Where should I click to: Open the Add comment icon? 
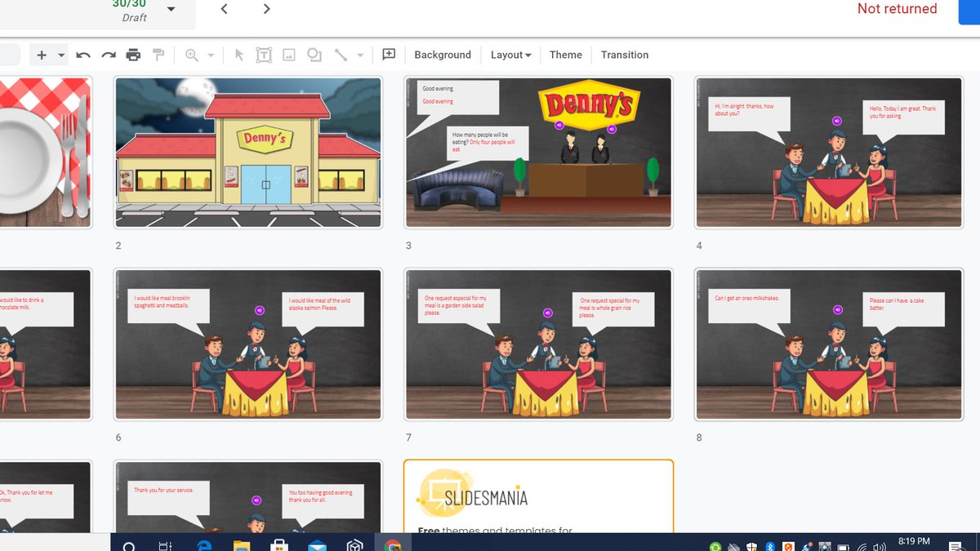(x=389, y=55)
